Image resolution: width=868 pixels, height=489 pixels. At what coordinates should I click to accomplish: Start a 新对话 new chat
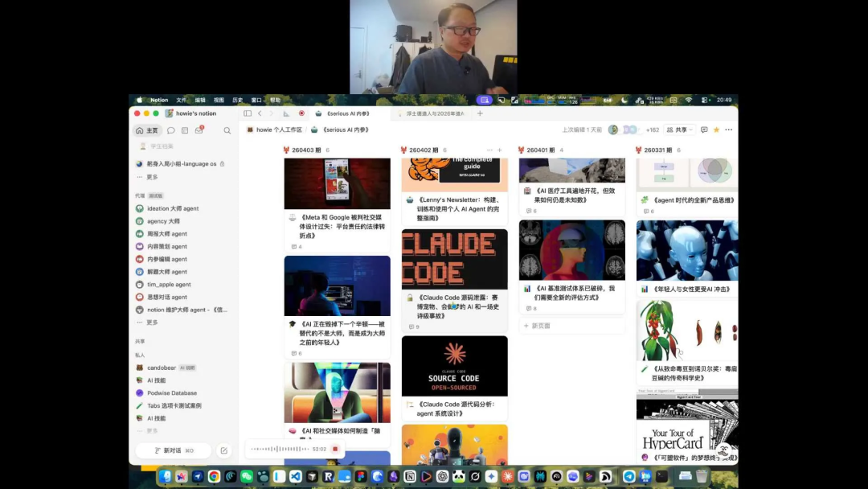coord(174,450)
